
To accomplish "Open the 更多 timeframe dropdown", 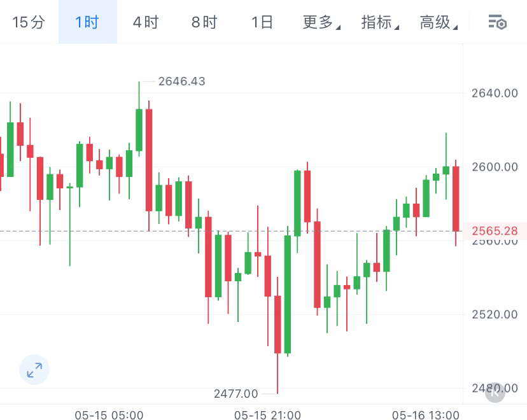I will coord(321,22).
